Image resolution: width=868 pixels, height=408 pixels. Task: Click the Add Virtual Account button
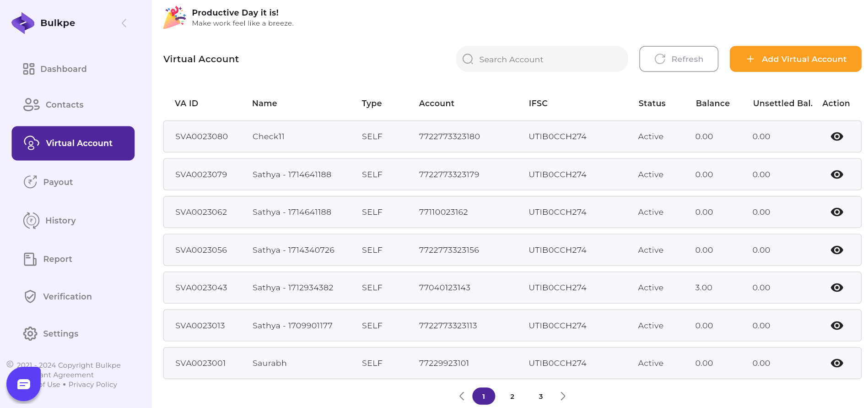pyautogui.click(x=795, y=59)
